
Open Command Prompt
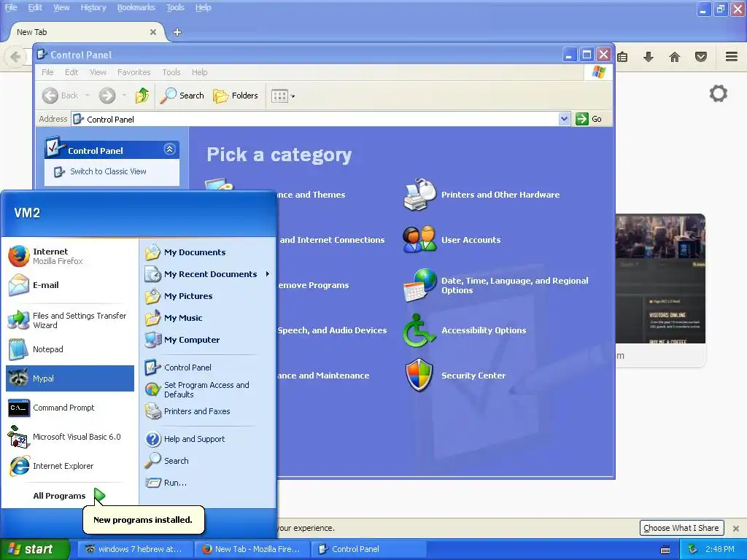pos(70,408)
